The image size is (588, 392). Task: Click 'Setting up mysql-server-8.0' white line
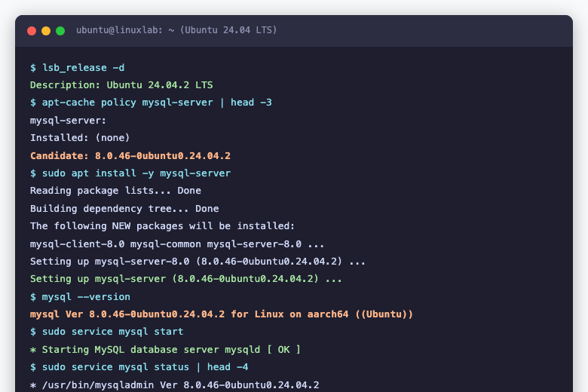click(198, 262)
